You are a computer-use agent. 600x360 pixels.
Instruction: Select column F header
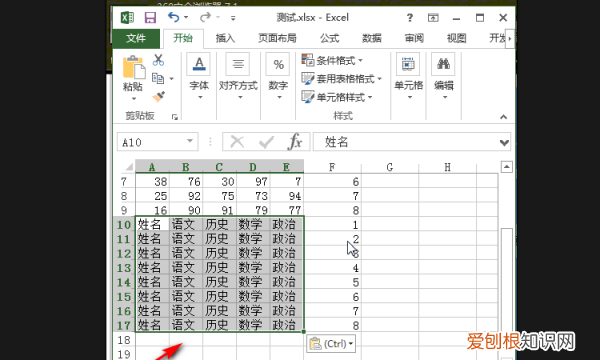tap(333, 167)
